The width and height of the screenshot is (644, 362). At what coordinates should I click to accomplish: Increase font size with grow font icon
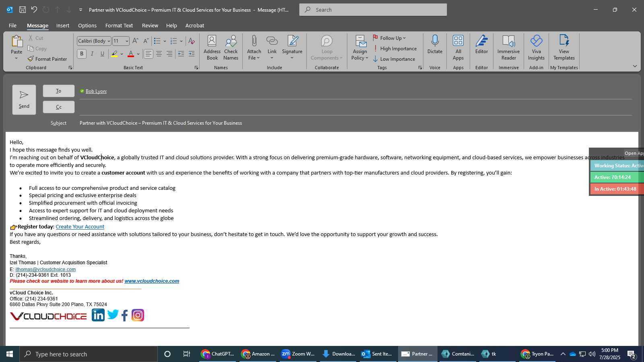135,41
